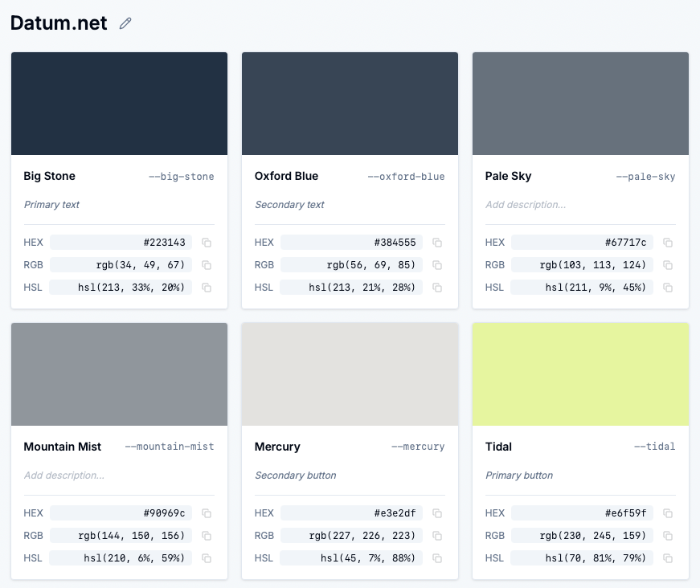Screen dimensions: 700x588
Task: Copy Pale Sky HSL value
Action: pos(668,288)
